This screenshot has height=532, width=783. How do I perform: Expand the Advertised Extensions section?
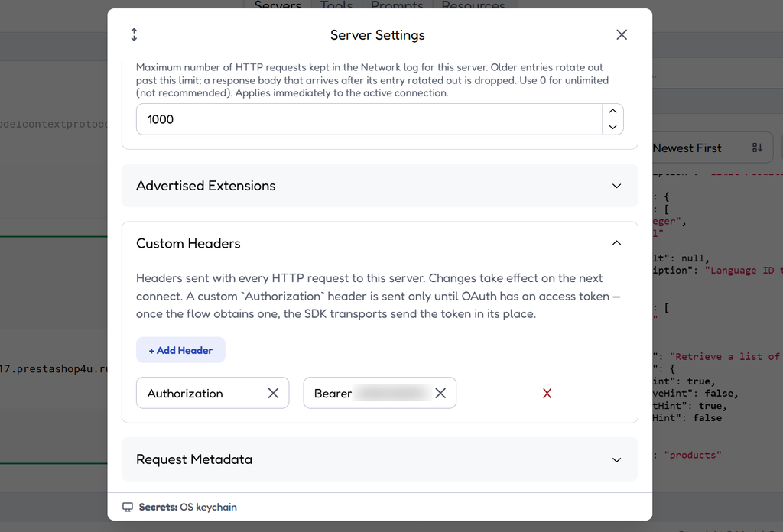[380, 186]
